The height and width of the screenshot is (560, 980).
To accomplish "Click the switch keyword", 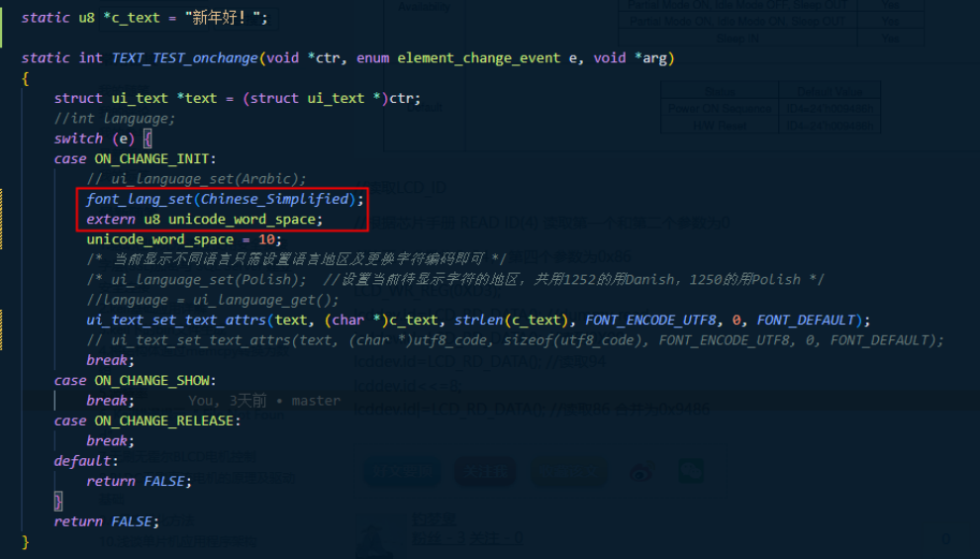I will [78, 139].
